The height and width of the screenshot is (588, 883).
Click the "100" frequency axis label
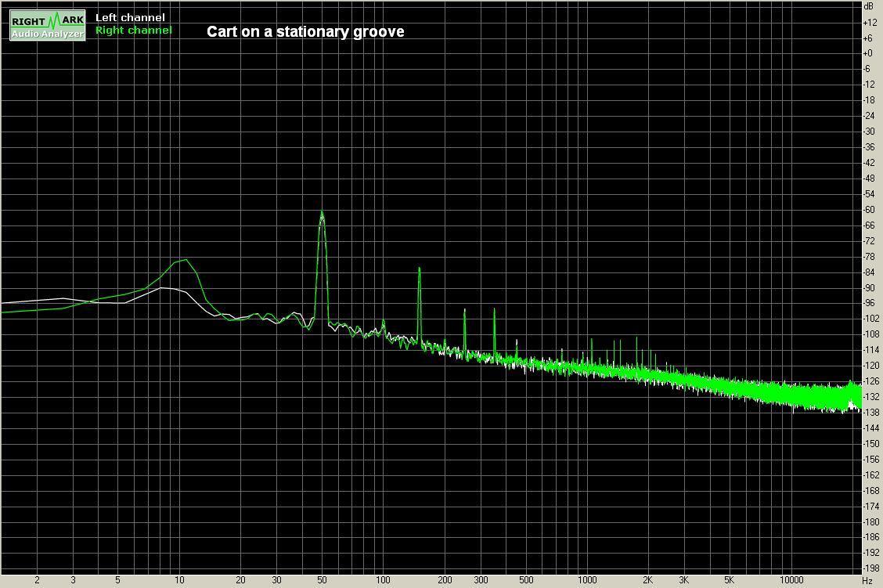pyautogui.click(x=383, y=580)
